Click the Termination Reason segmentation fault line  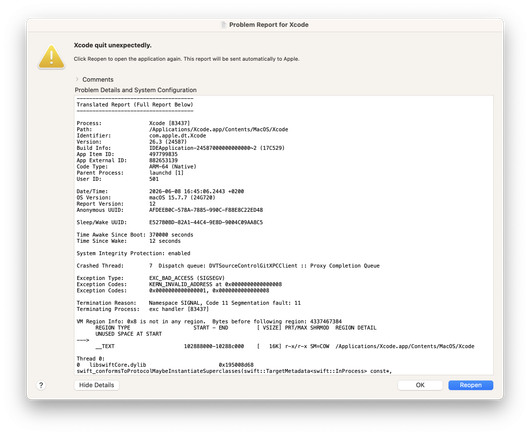189,303
